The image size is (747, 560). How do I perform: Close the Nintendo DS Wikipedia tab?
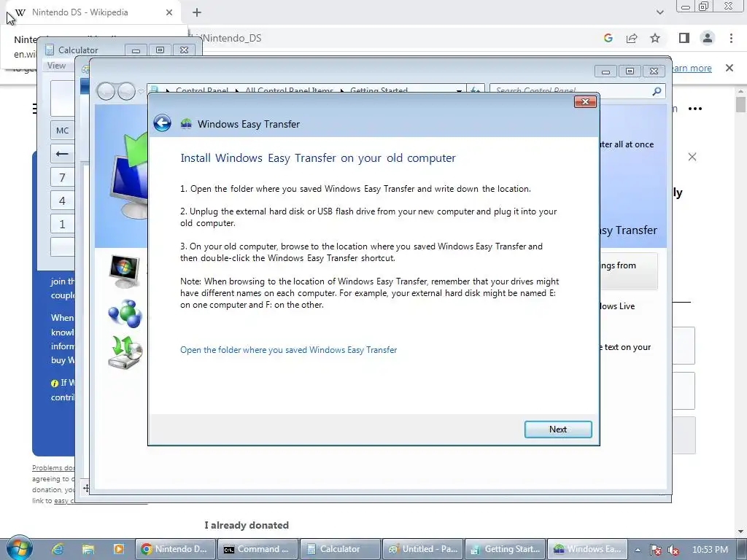[169, 12]
